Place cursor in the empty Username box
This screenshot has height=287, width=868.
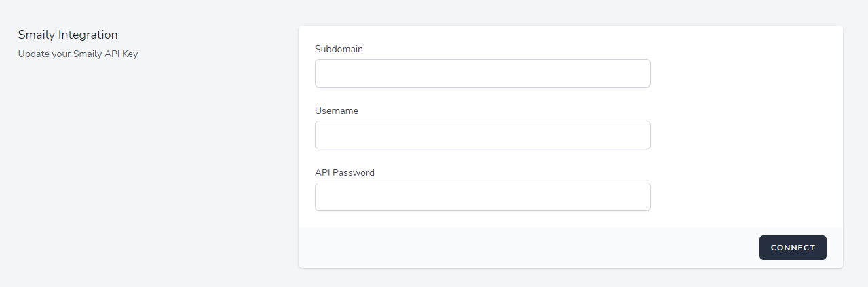click(483, 135)
